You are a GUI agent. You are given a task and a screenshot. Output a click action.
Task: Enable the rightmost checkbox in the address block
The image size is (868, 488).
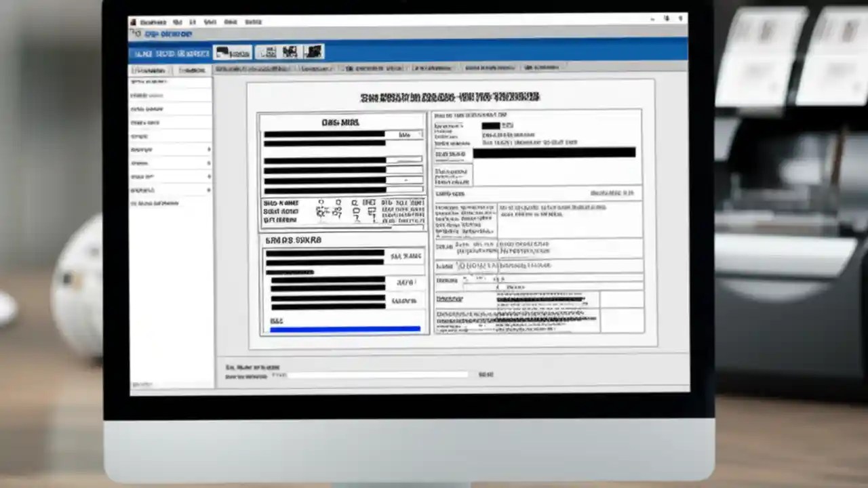point(369,203)
